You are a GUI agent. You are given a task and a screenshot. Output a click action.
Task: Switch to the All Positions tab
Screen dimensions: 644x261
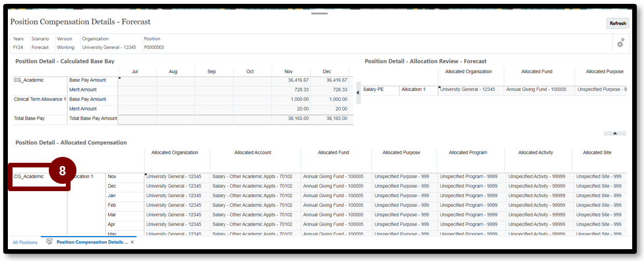[x=25, y=243]
